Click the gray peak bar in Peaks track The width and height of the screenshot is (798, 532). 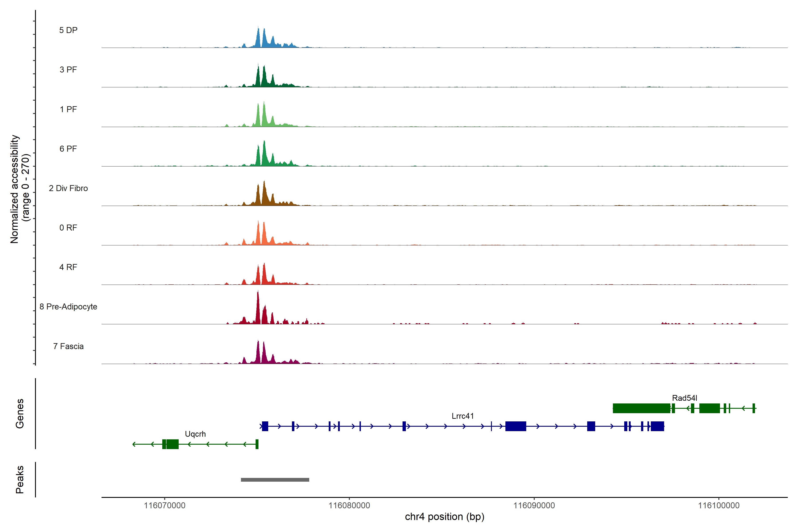point(275,480)
